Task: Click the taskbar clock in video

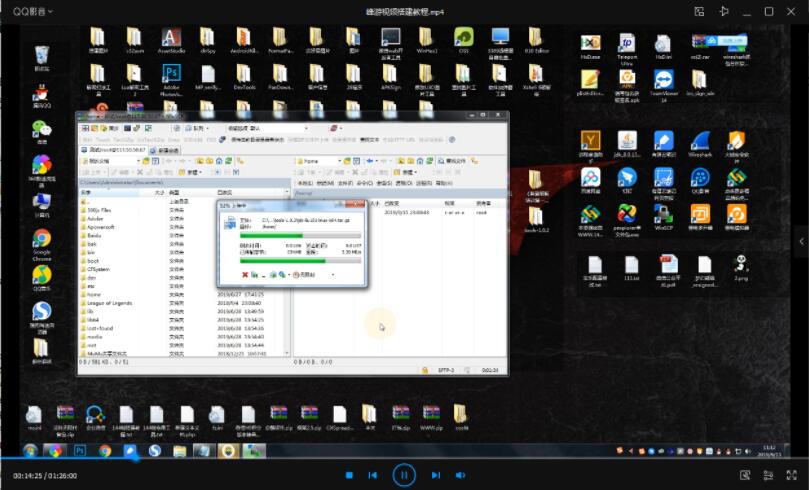Action: point(769,451)
